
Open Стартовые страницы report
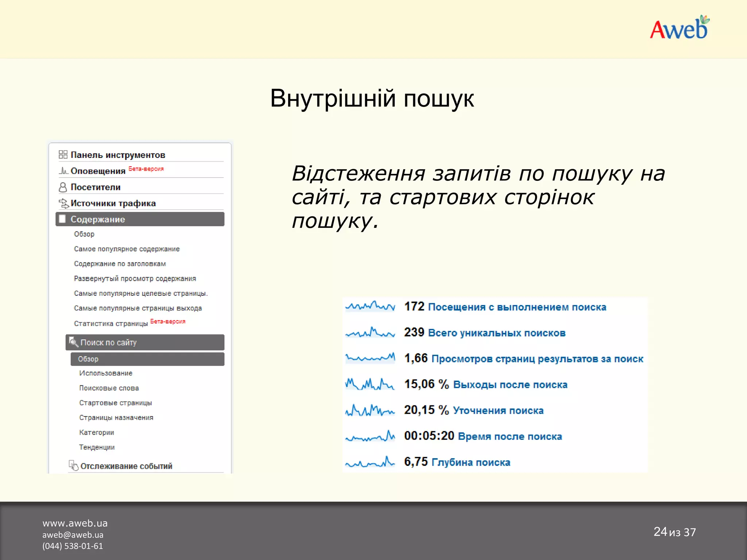click(116, 403)
